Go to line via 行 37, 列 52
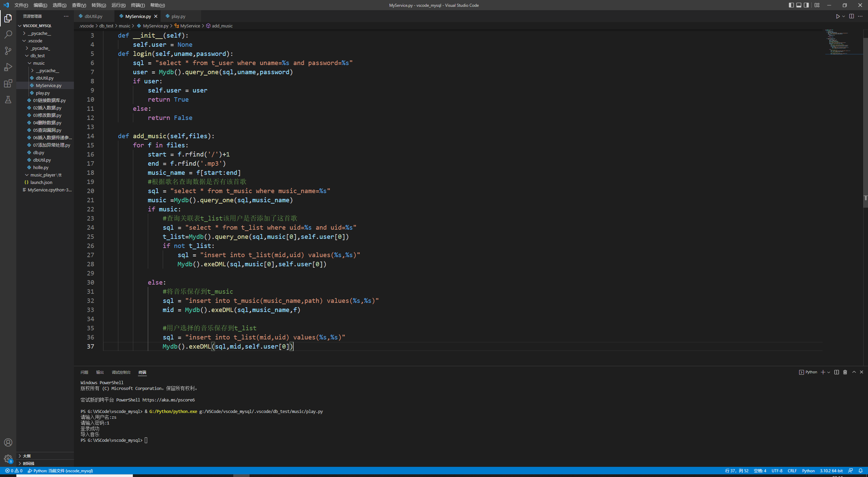This screenshot has width=868, height=477. [x=736, y=471]
